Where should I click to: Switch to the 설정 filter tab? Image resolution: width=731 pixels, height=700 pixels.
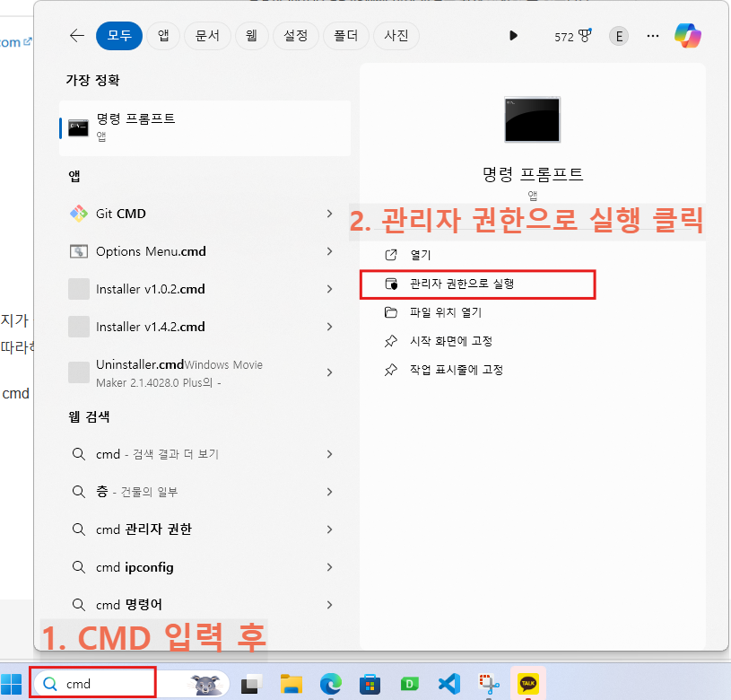coord(296,35)
